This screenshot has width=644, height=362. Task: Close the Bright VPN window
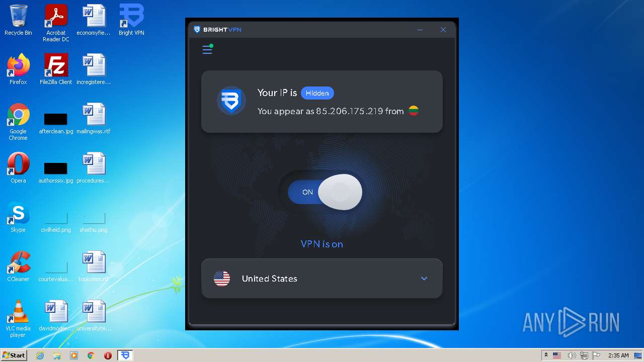click(x=443, y=30)
